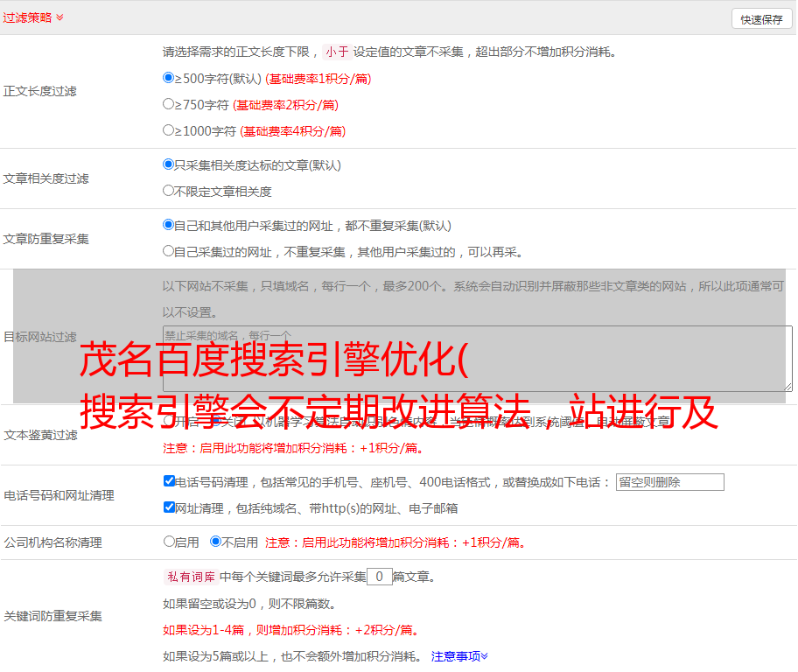The width and height of the screenshot is (798, 672).
Task: Click the 快速保存 button
Action: [x=761, y=19]
